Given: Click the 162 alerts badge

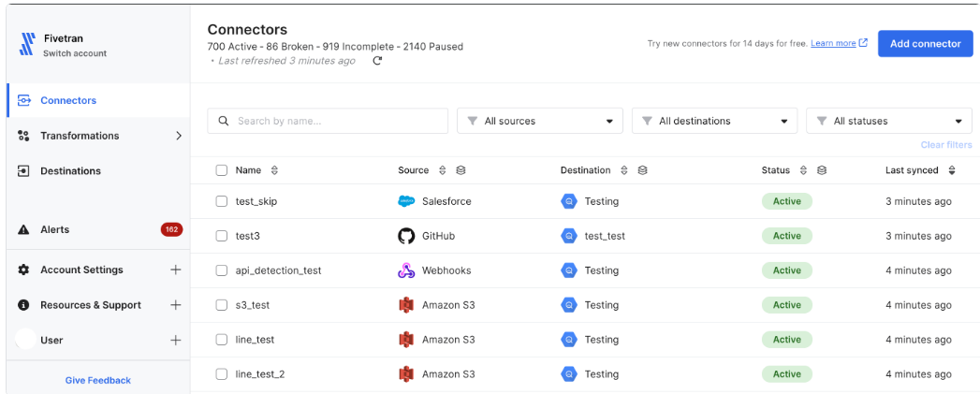Looking at the screenshot, I should [x=171, y=229].
